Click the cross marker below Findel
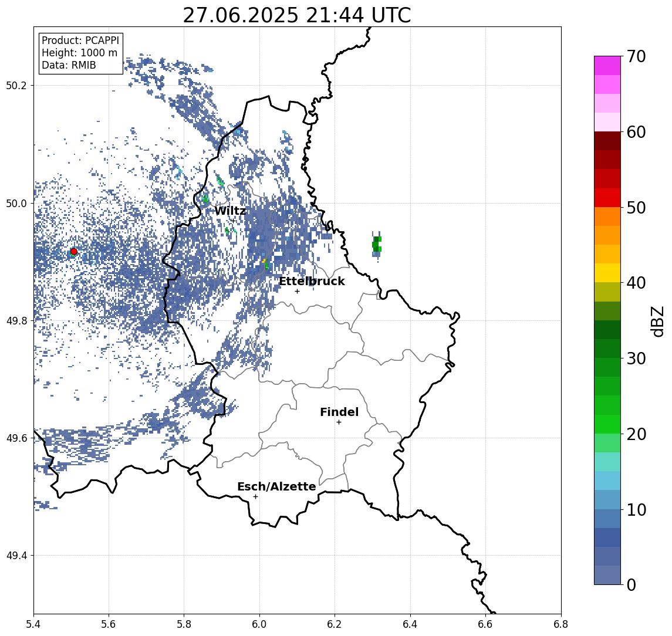Image resolution: width=672 pixels, height=636 pixels. click(x=339, y=422)
